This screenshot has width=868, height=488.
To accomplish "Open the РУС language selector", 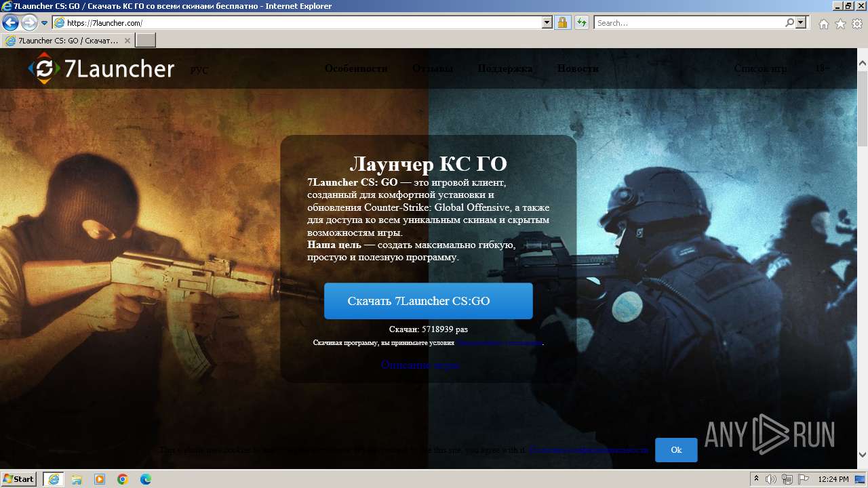I will 199,70.
